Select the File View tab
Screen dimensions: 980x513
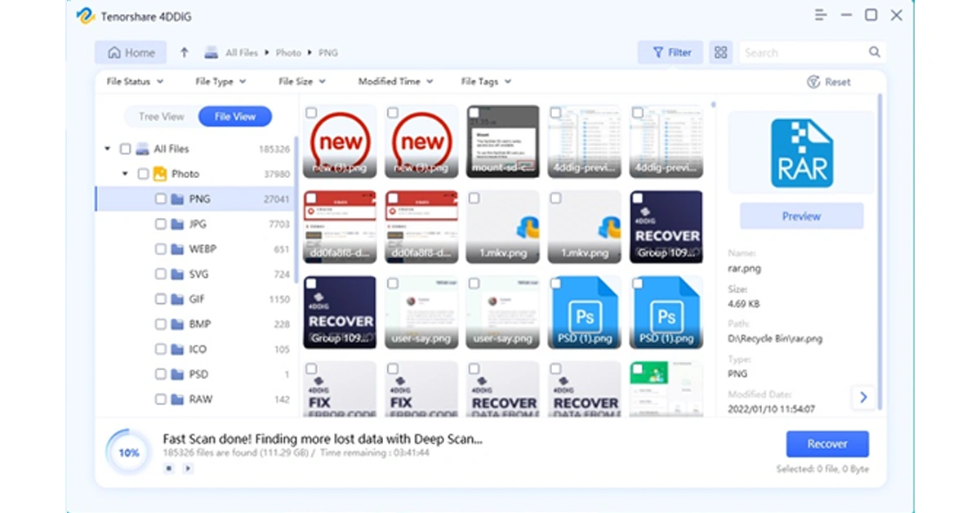(x=234, y=117)
